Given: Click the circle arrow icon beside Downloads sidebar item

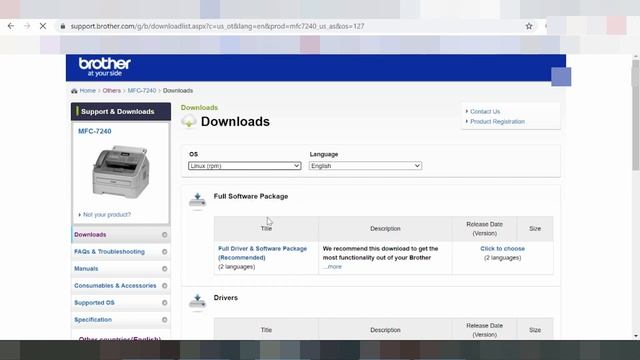Looking at the screenshot, I should pos(164,235).
